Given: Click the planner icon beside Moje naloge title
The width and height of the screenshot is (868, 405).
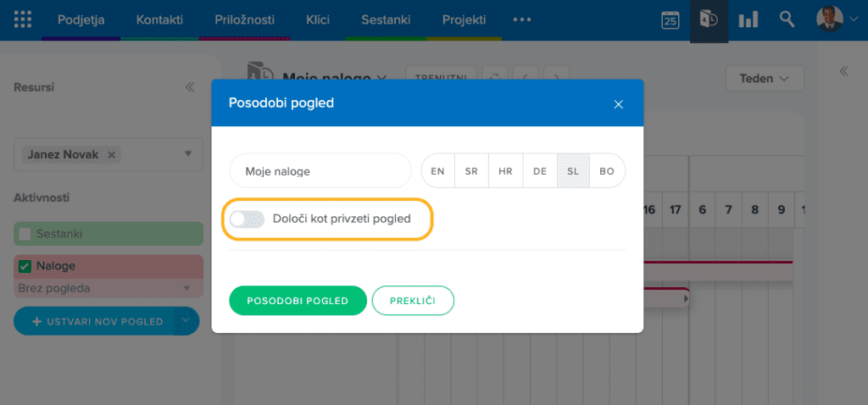Looking at the screenshot, I should pyautogui.click(x=260, y=75).
